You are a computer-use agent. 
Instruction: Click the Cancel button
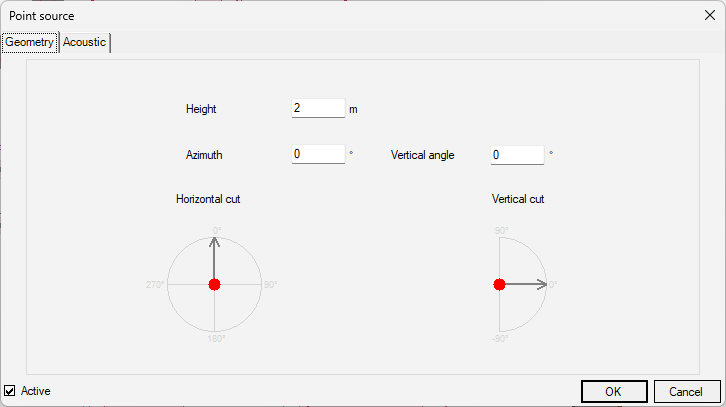[x=687, y=392]
